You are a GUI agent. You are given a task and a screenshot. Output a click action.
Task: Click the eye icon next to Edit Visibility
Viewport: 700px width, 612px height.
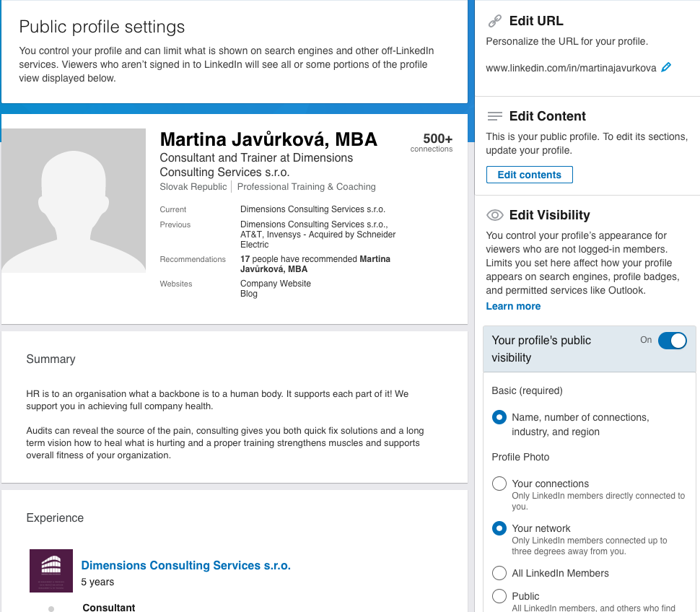coord(494,215)
